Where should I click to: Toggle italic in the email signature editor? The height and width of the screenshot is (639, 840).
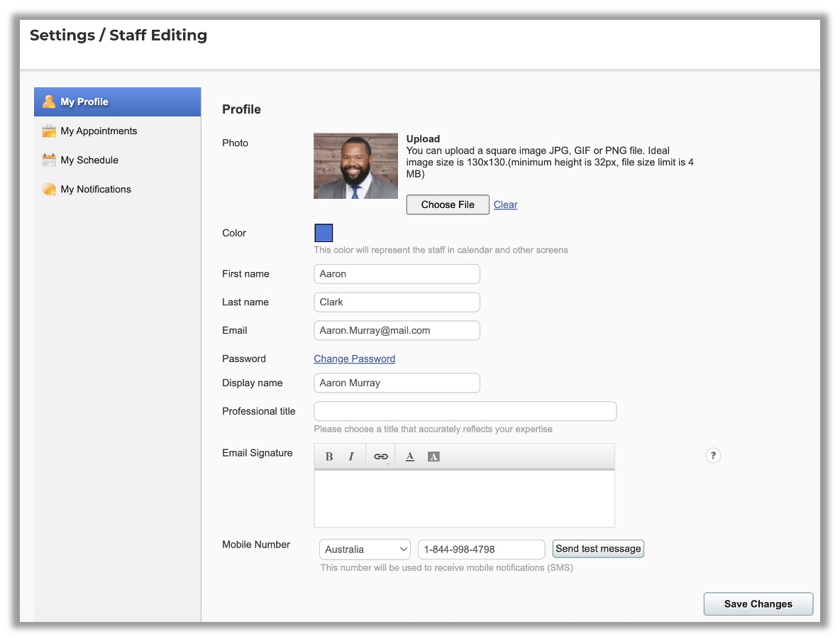tap(351, 457)
